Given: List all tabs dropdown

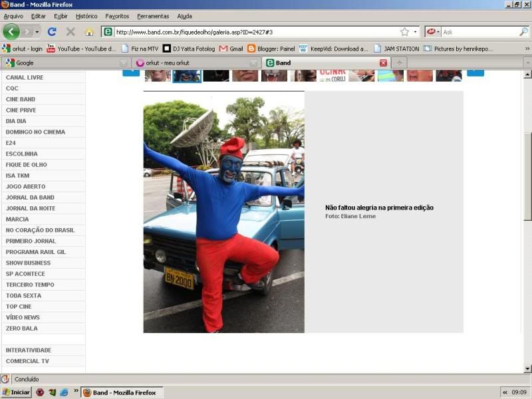Looking at the screenshot, I should click(527, 63).
